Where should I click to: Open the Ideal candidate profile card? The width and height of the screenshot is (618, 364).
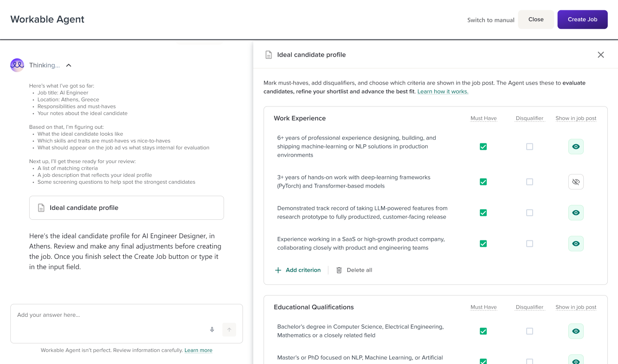pos(127,208)
